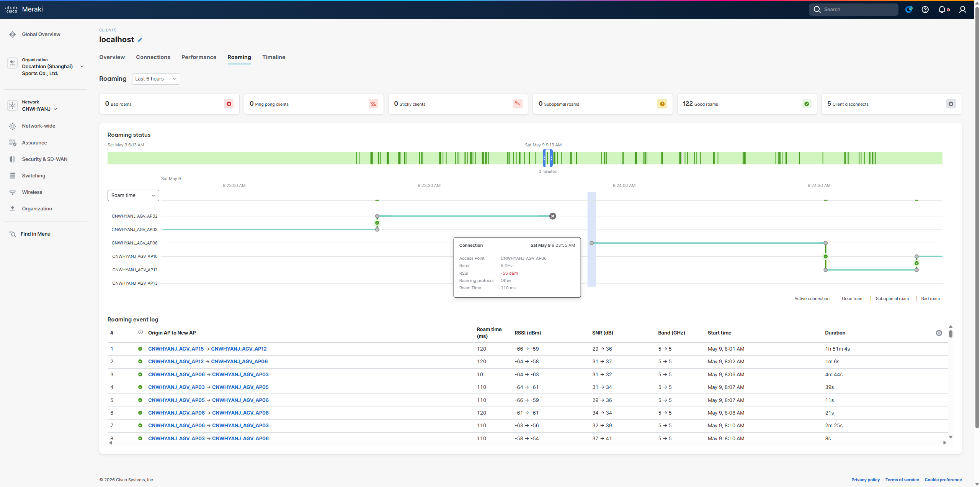Open the Privacy policy link

point(866,480)
